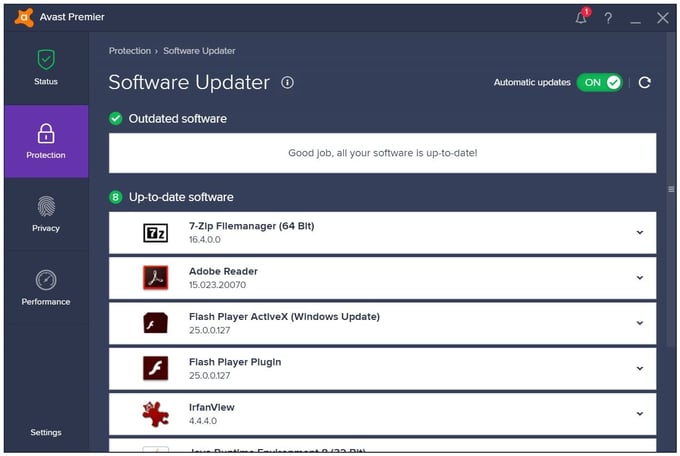Expand the 7-Zip Filemanager entry chevron
This screenshot has height=456, width=680.
(640, 233)
